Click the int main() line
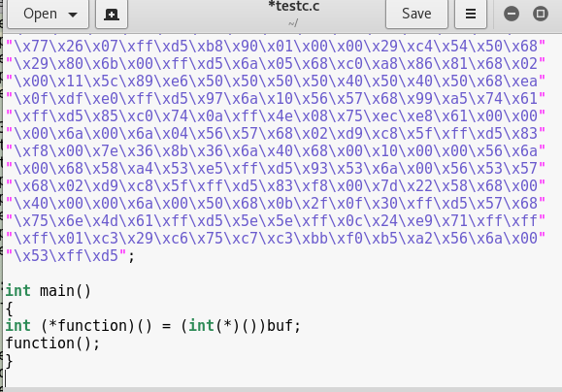The width and height of the screenshot is (562, 392). (48, 291)
